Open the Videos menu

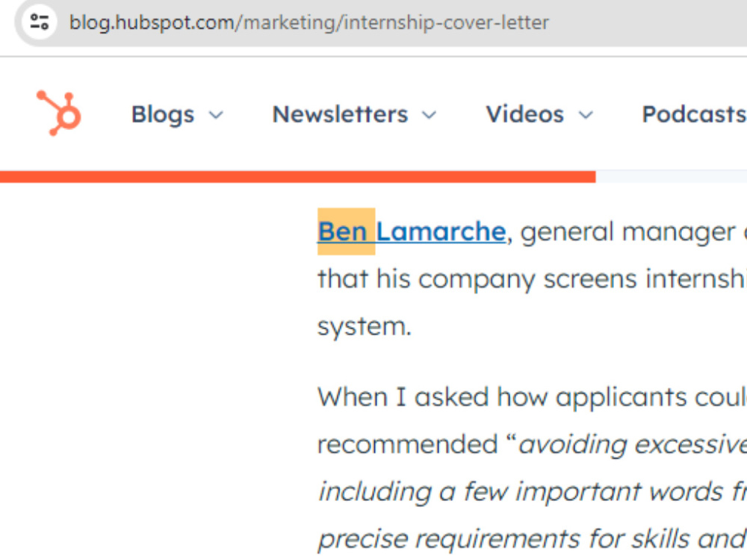point(525,115)
